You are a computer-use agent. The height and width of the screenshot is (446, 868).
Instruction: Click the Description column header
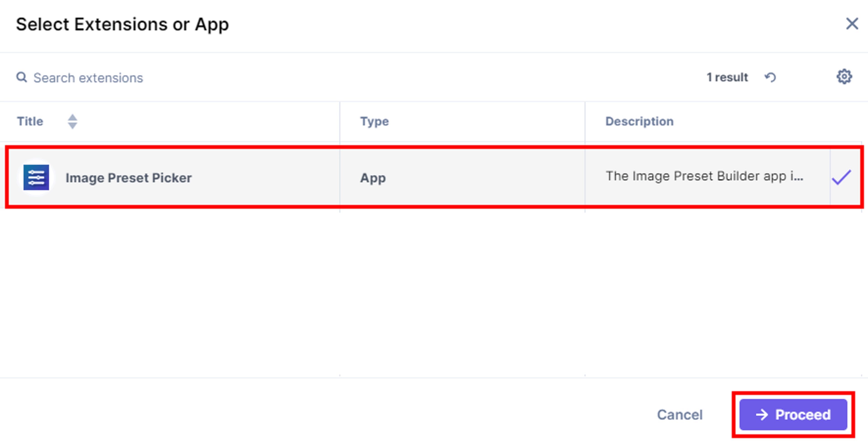click(x=639, y=121)
